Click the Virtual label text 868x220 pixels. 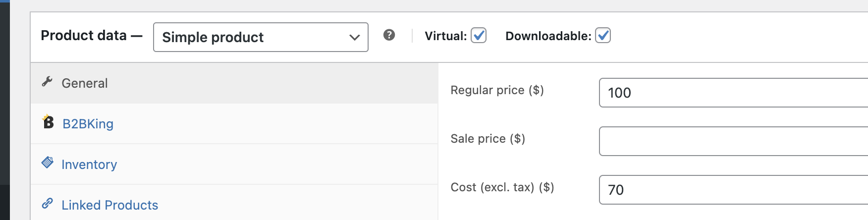(x=446, y=36)
